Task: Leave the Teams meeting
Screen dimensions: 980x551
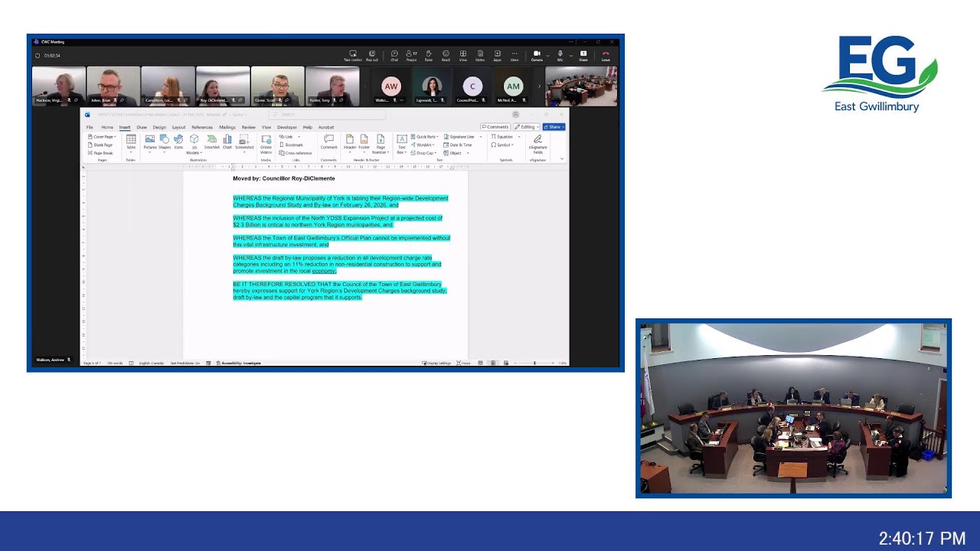Action: [606, 56]
